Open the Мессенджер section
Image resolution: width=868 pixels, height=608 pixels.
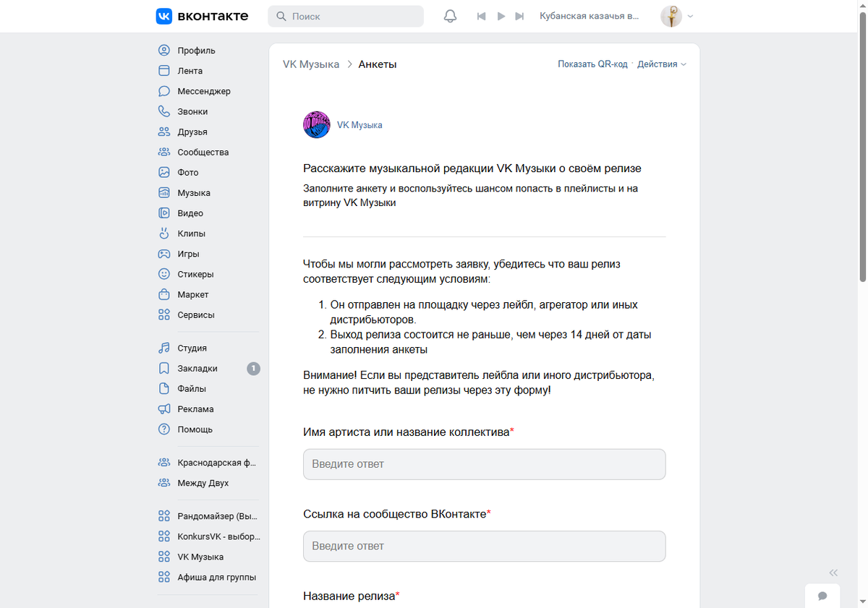tap(204, 91)
